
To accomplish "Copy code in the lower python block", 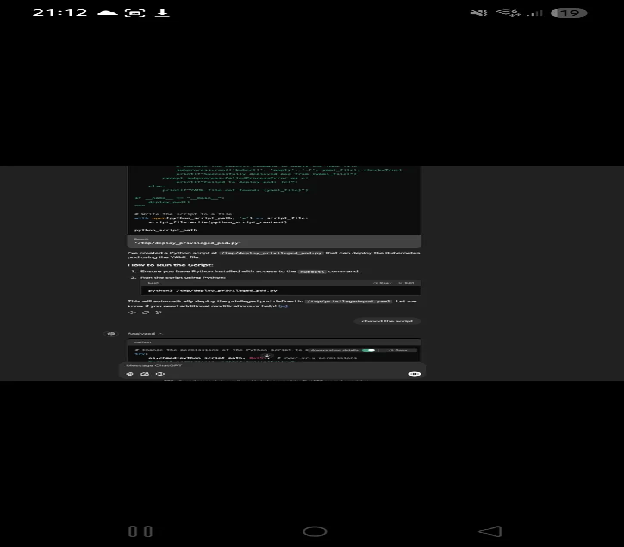I will tap(399, 350).
